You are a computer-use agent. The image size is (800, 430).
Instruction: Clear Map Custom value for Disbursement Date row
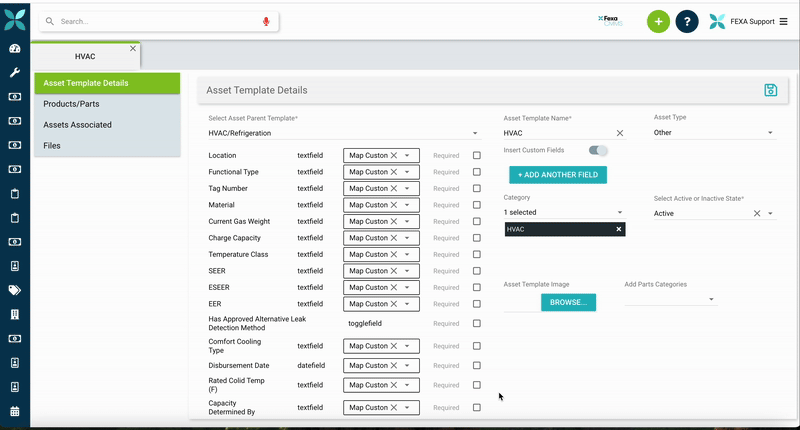click(x=394, y=366)
